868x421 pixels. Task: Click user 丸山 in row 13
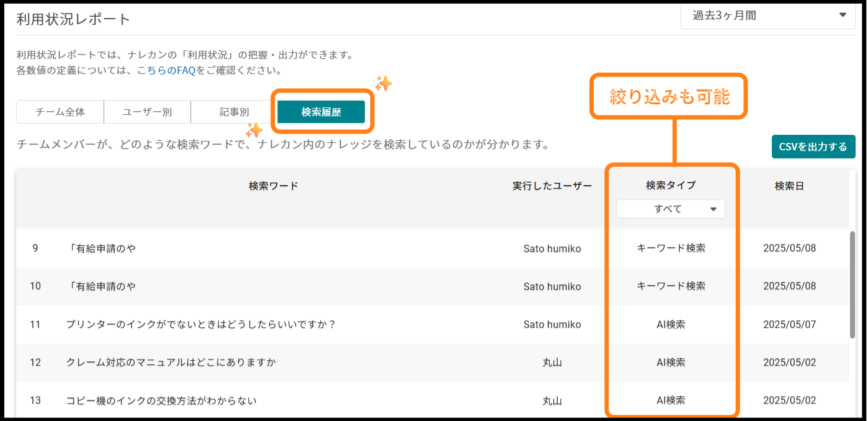click(552, 401)
